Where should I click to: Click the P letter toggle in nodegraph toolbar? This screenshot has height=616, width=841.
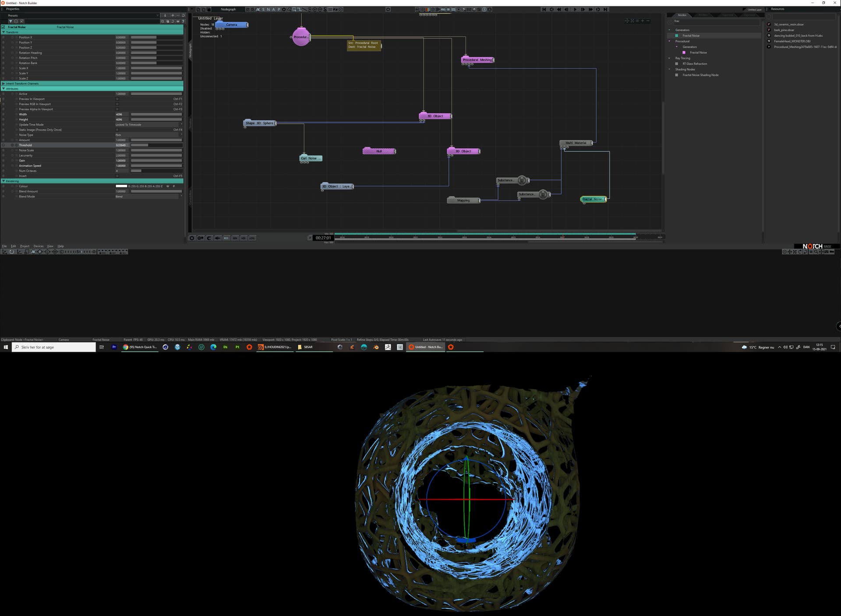[x=279, y=9]
